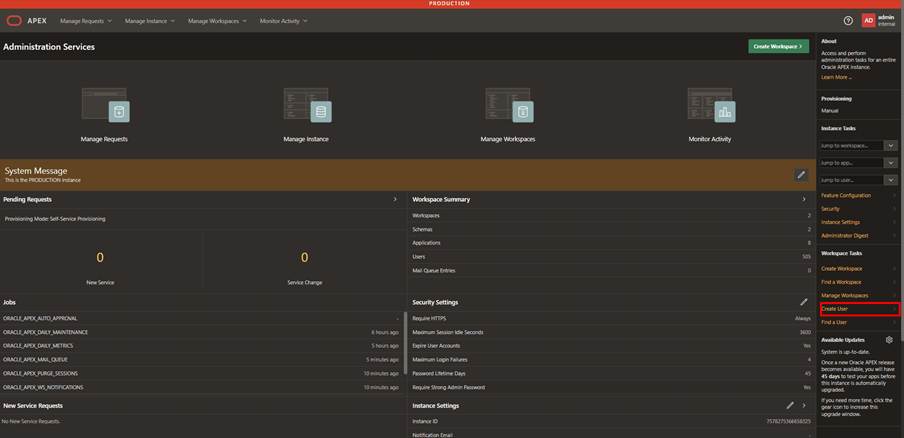Screen dimensions: 904x438
Task: Click the Applications summary row
Action: [611, 243]
